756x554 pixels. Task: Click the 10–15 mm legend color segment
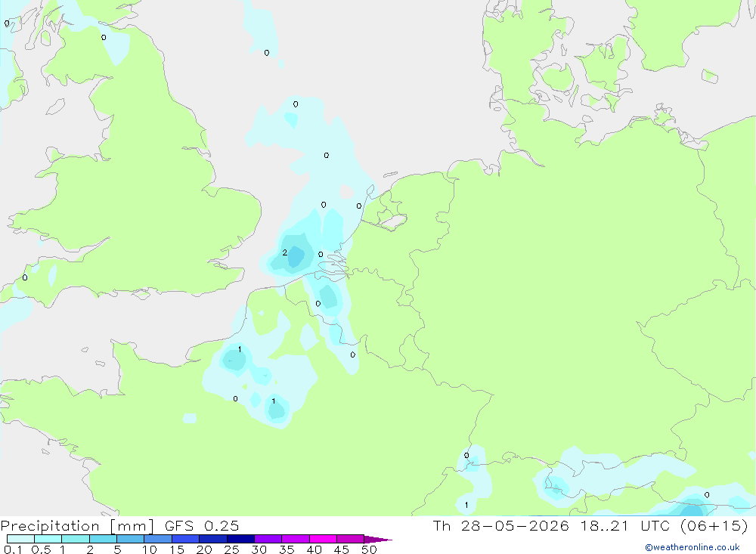click(x=158, y=539)
